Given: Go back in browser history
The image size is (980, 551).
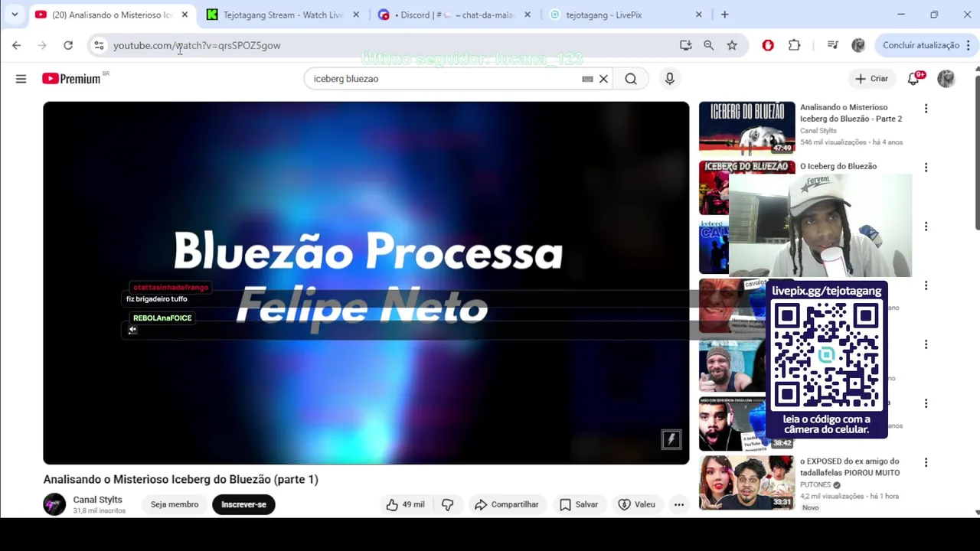Looking at the screenshot, I should [16, 45].
